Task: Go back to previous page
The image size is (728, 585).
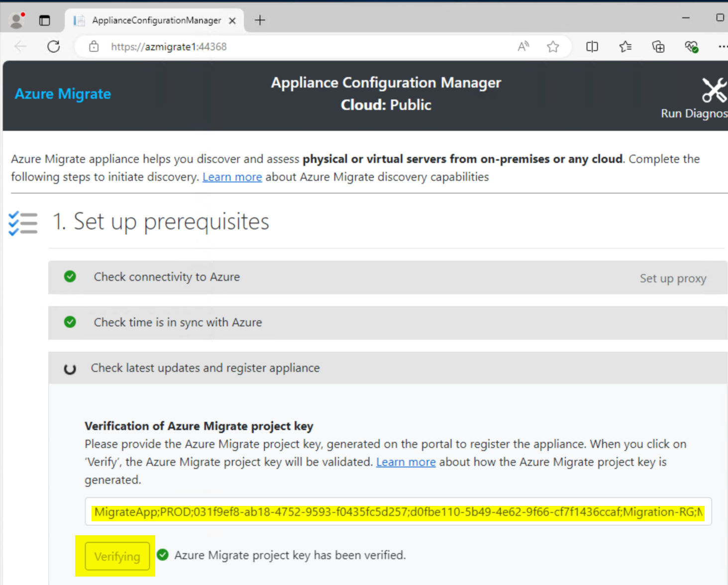Action: tap(20, 46)
